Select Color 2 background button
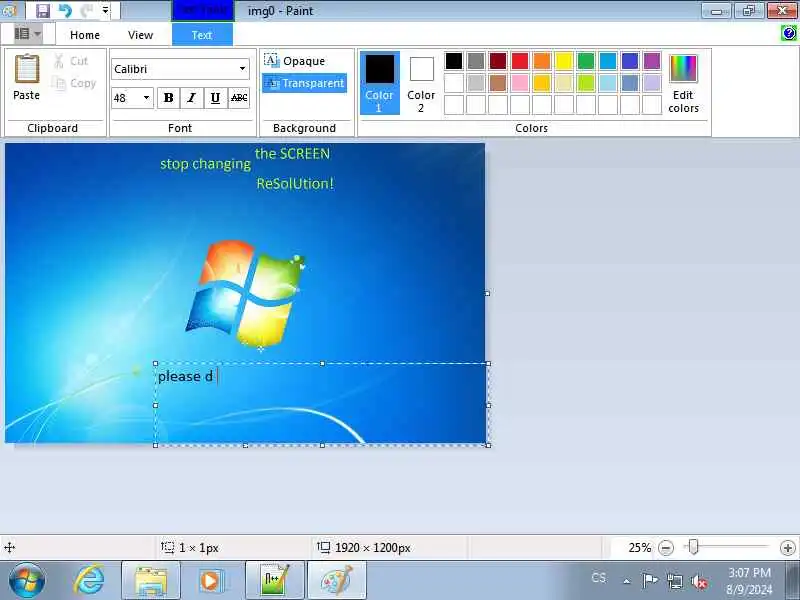The width and height of the screenshot is (800, 600). (x=421, y=83)
